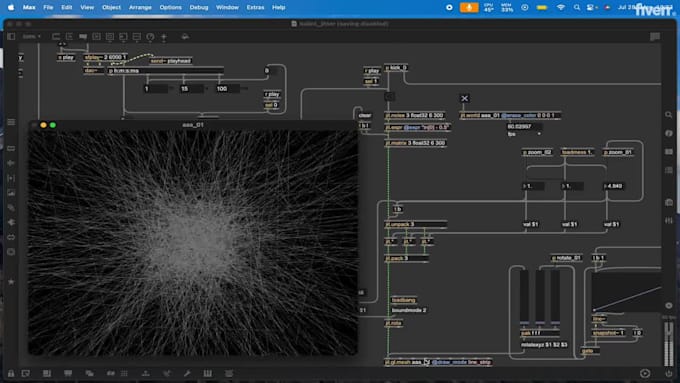Screen dimensions: 680x383
Task: Select the rotatexyz $1 $2 $3 message
Action: coord(544,345)
